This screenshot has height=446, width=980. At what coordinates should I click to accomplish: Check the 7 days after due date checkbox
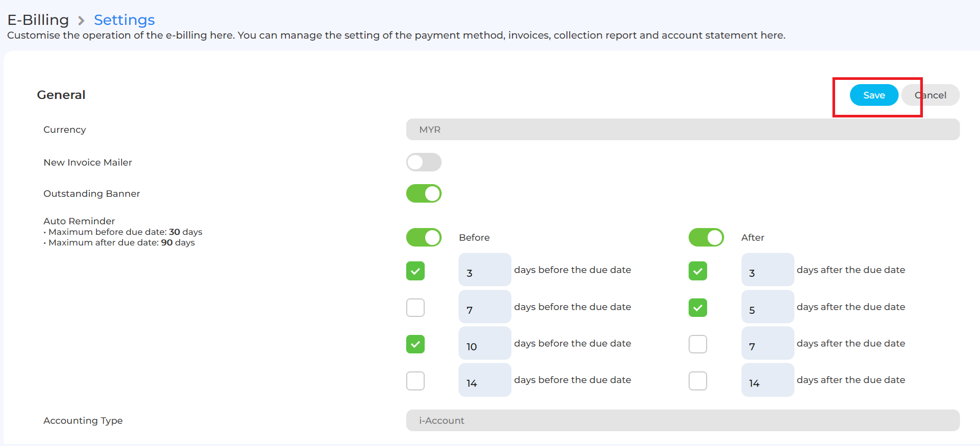tap(698, 344)
